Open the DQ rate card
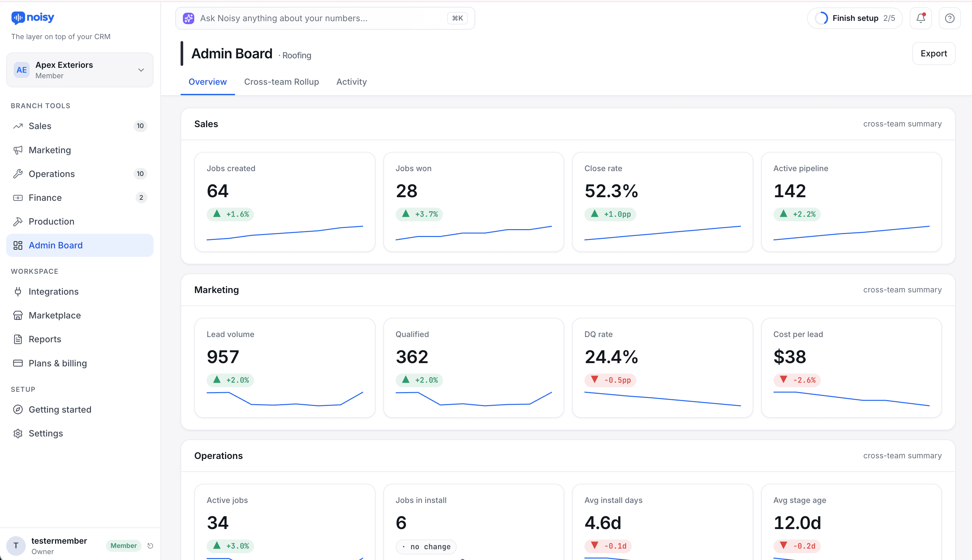This screenshot has height=560, width=972. coord(662,368)
